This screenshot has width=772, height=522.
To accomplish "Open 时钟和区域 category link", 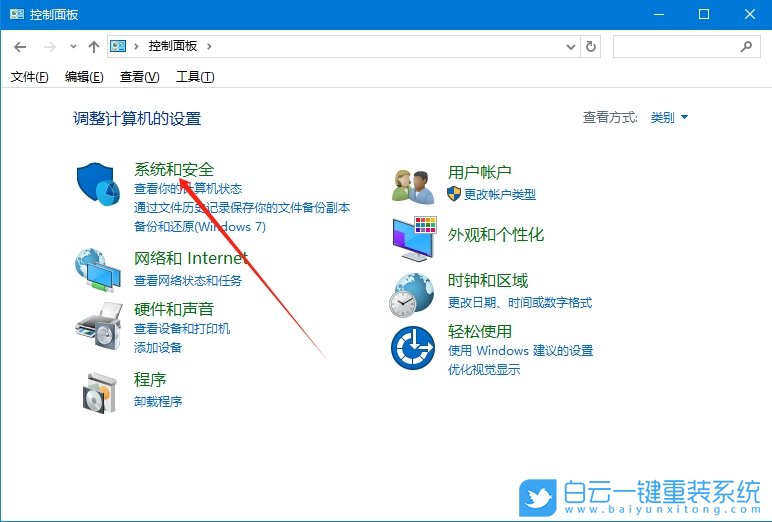I will 488,281.
